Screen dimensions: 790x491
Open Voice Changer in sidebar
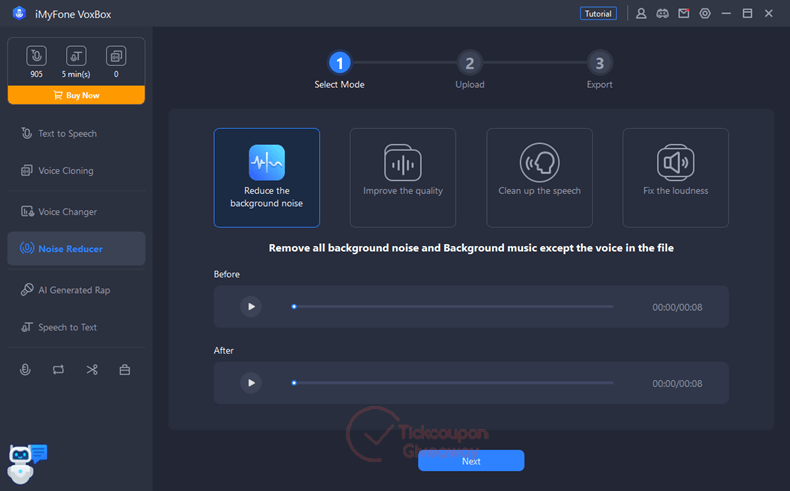point(76,212)
